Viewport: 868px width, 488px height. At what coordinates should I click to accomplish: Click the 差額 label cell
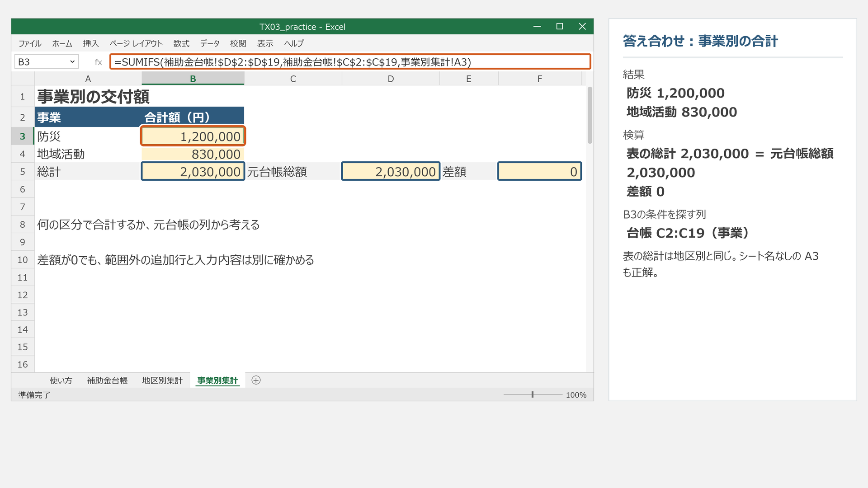tap(469, 172)
